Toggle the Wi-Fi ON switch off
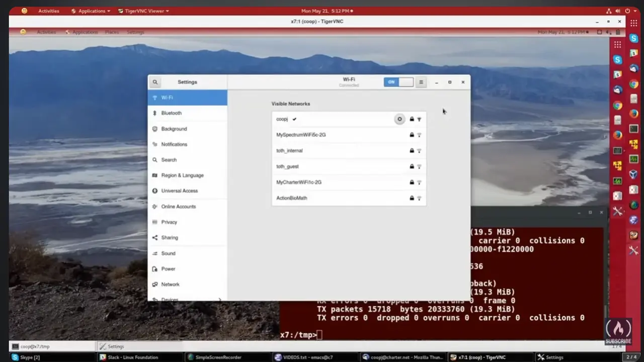 click(x=398, y=82)
